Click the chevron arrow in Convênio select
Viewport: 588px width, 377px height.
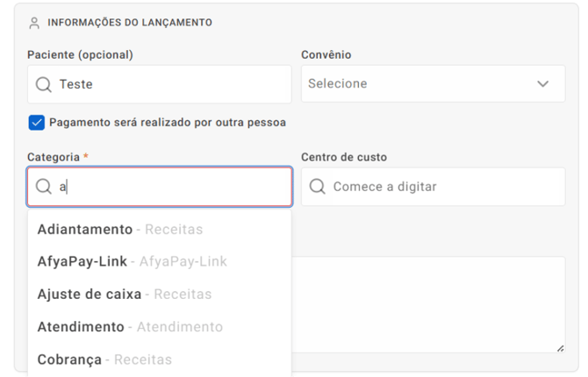coord(542,83)
